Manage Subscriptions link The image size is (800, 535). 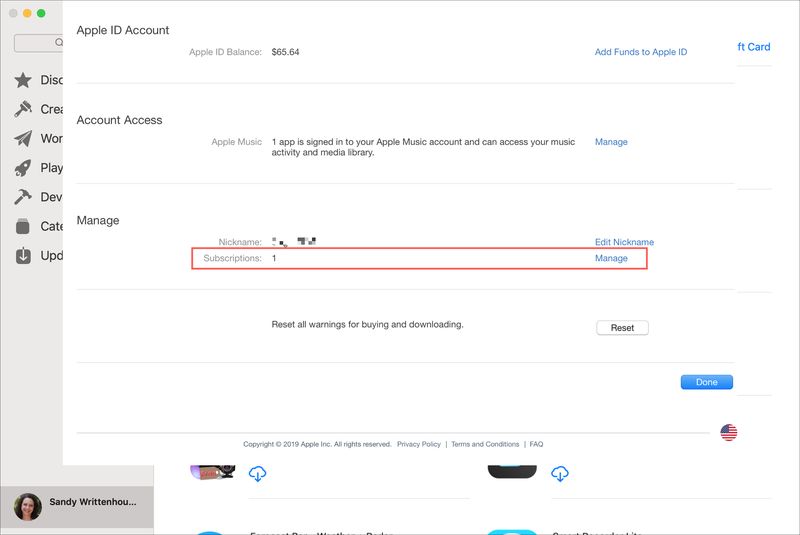click(x=611, y=258)
